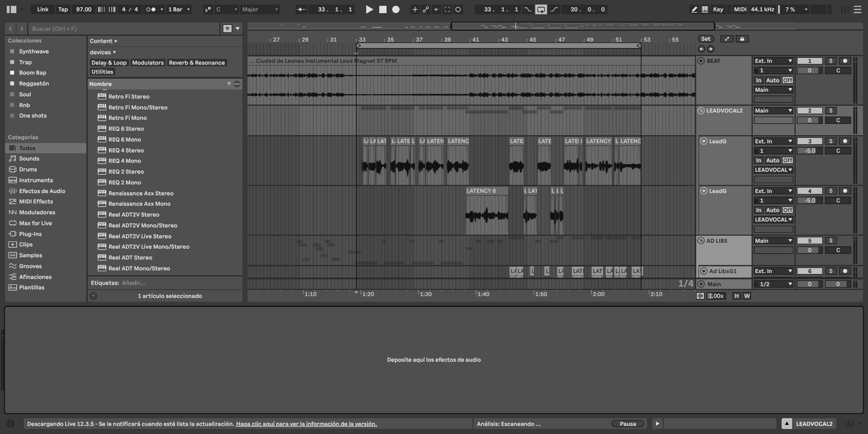
Task: Open the hamburger menu at top right
Action: [x=857, y=9]
